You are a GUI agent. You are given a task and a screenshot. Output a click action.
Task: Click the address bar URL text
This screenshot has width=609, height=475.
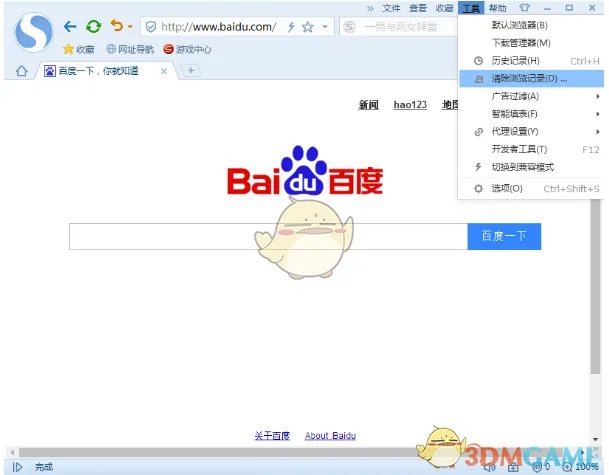[x=219, y=27]
